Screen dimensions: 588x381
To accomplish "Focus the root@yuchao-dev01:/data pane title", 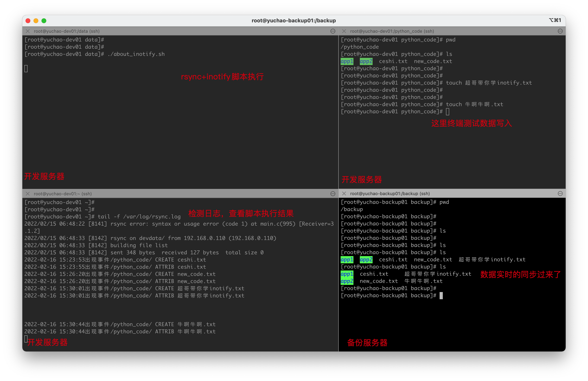I will (x=67, y=31).
